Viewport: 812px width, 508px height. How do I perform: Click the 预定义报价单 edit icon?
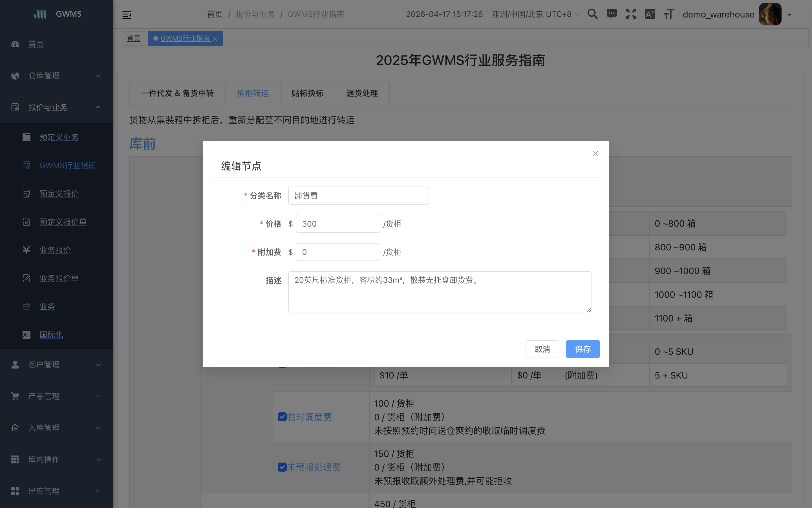pyautogui.click(x=27, y=222)
